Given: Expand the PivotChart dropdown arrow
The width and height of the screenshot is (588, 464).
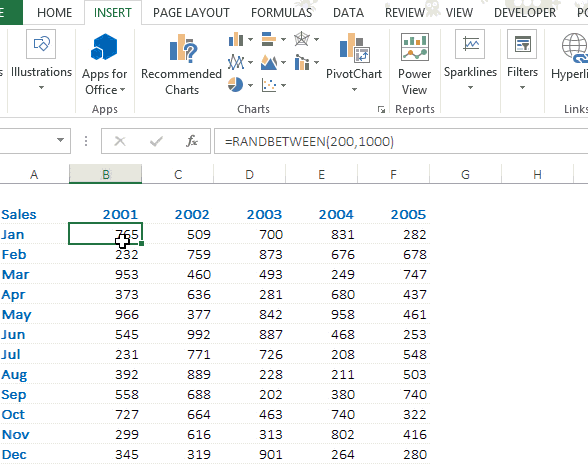Looking at the screenshot, I should click(x=354, y=90).
